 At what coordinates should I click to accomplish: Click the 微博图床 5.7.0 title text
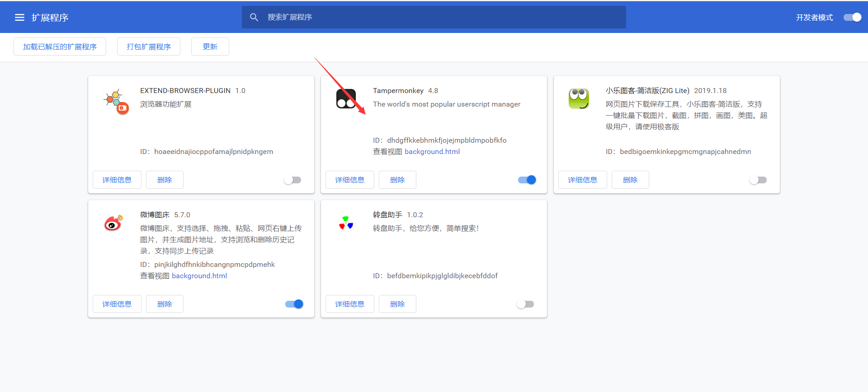165,215
